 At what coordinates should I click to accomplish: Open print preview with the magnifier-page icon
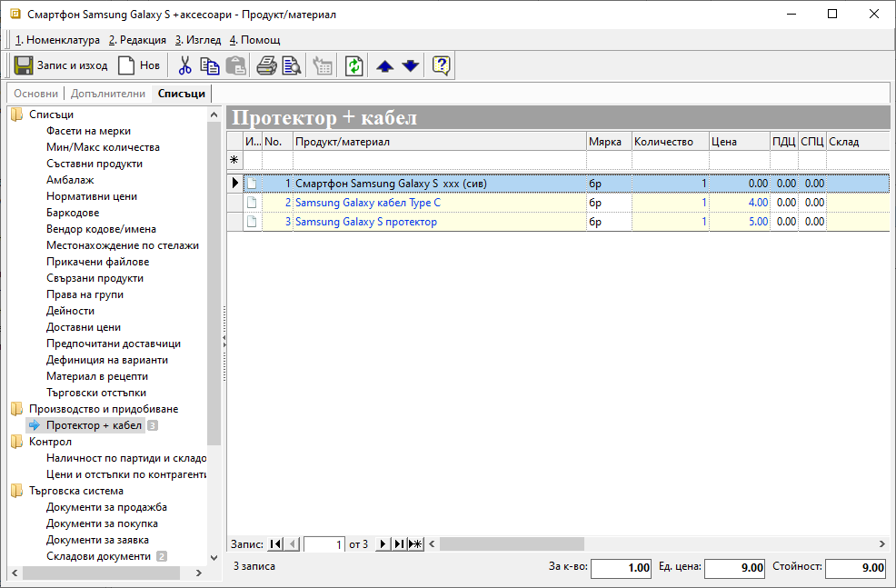click(x=292, y=65)
